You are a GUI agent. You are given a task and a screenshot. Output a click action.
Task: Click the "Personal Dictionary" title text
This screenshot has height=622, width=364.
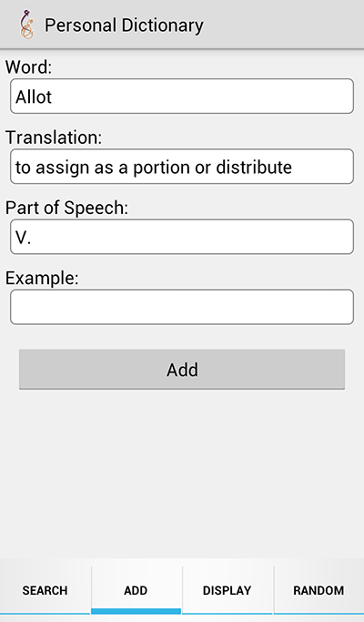point(124,25)
